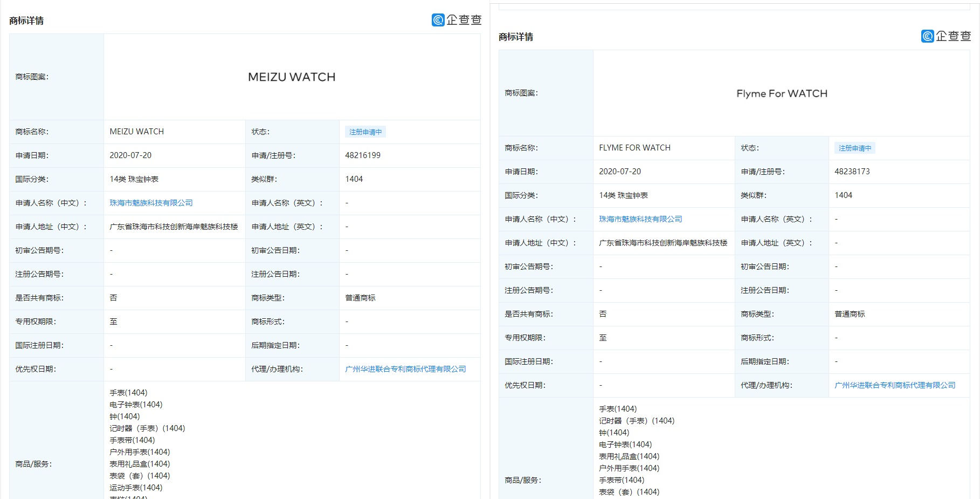Click the 商标详情 heading on the right panel
The height and width of the screenshot is (499, 980).
515,37
